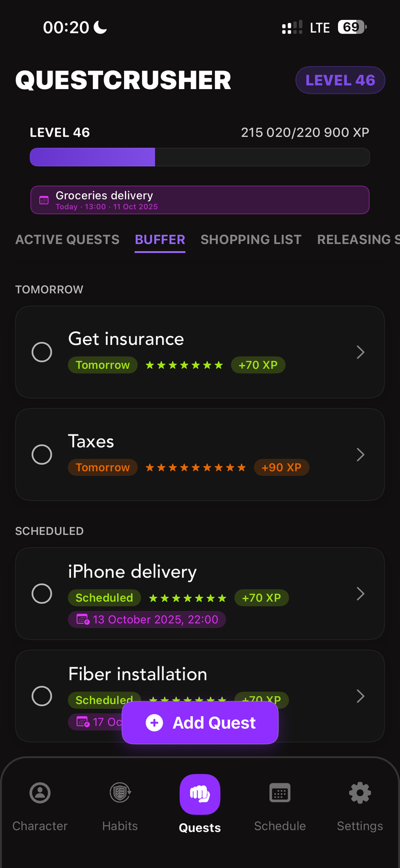This screenshot has height=868, width=400.
Task: Complete the iPhone delivery quest circle
Action: click(42, 594)
